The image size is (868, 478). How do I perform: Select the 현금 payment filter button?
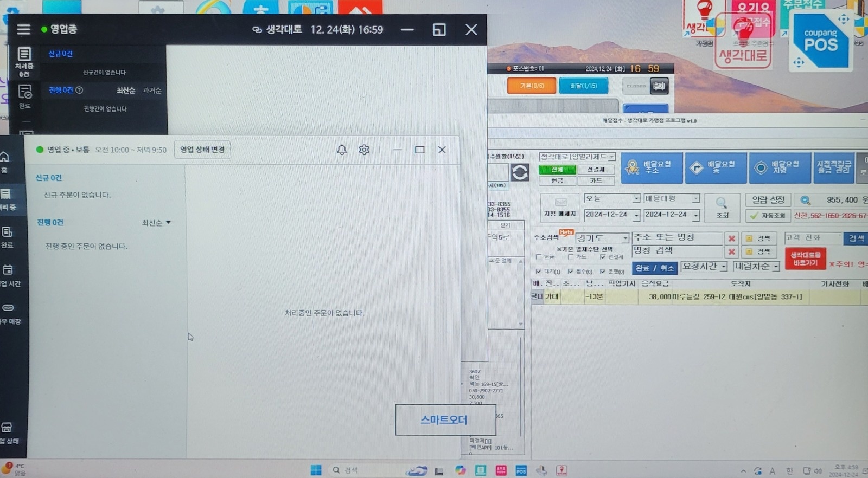pyautogui.click(x=557, y=181)
